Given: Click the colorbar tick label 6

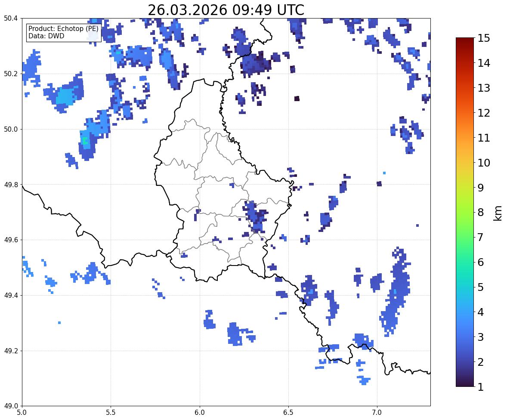Looking at the screenshot, I should tap(480, 262).
